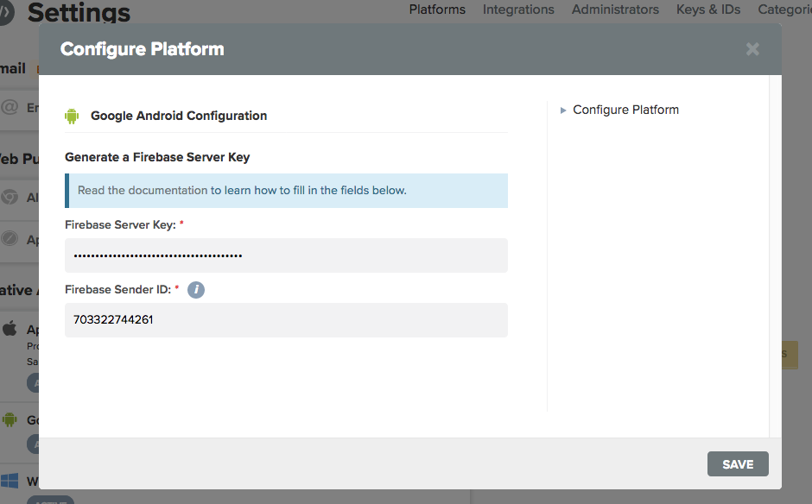812x504 pixels.
Task: Click the Windows platform icon in background
Action: 10,481
